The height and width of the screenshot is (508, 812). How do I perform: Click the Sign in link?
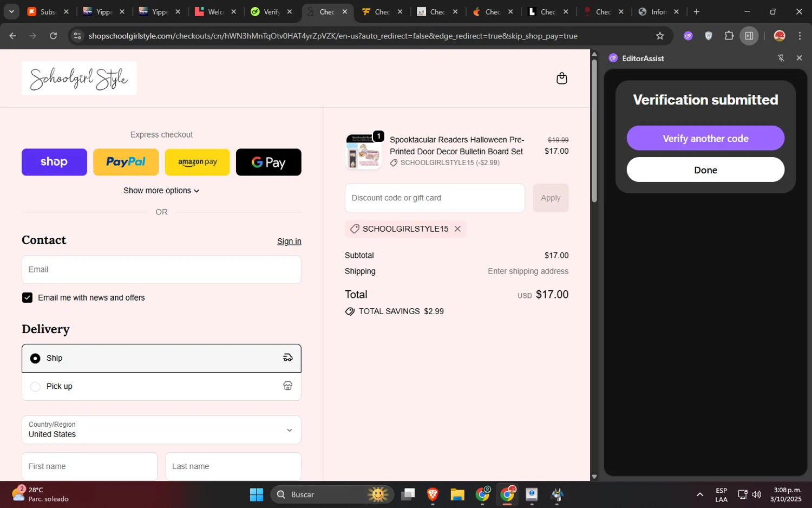[289, 242]
